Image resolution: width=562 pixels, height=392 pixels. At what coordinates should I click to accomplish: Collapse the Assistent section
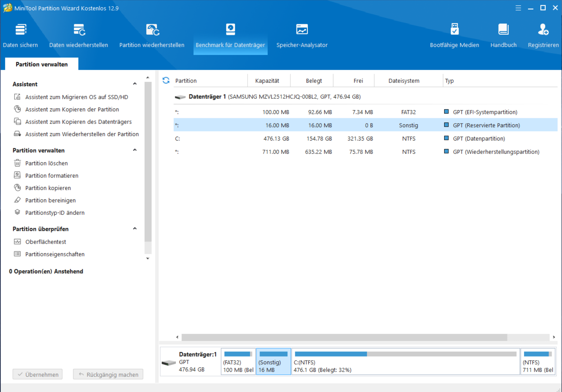(x=135, y=84)
